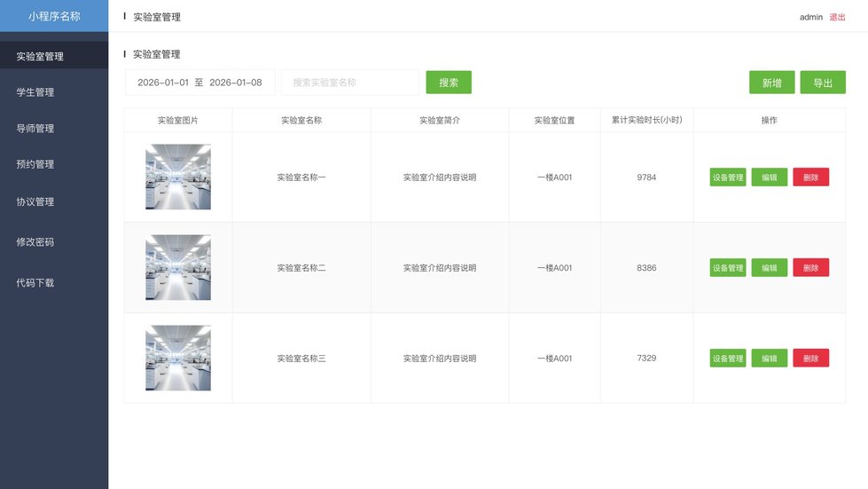
Task: Click the 导出 button
Action: click(x=823, y=83)
